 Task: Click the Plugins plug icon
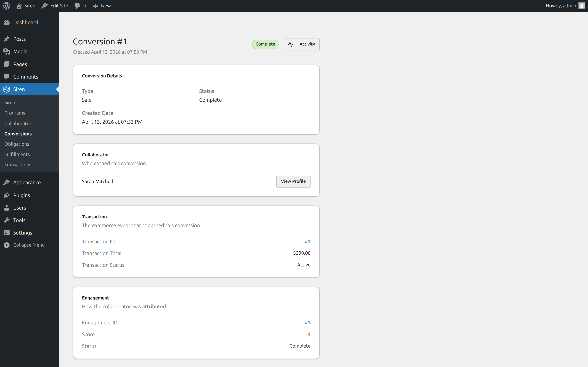click(7, 195)
